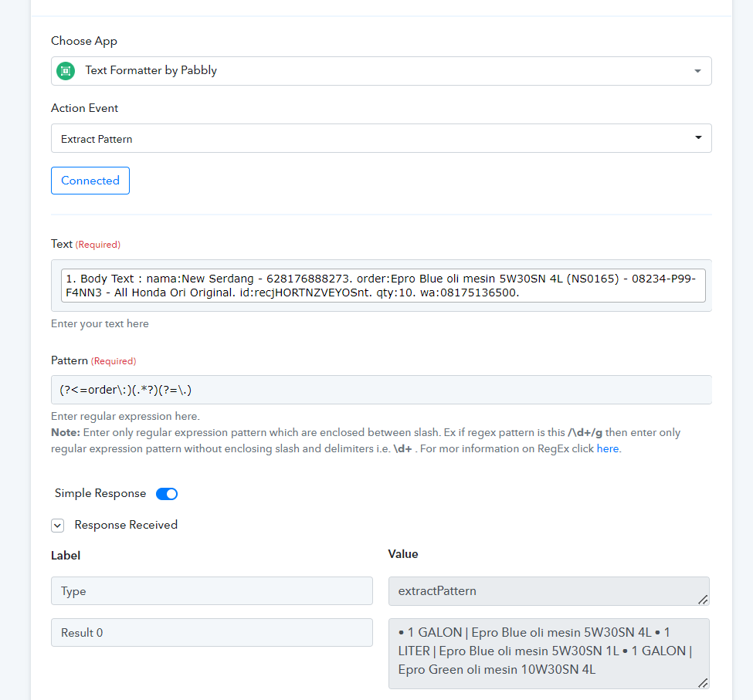Grab the resize handle of extractPattern value
Image resolution: width=753 pixels, height=700 pixels.
[x=703, y=600]
